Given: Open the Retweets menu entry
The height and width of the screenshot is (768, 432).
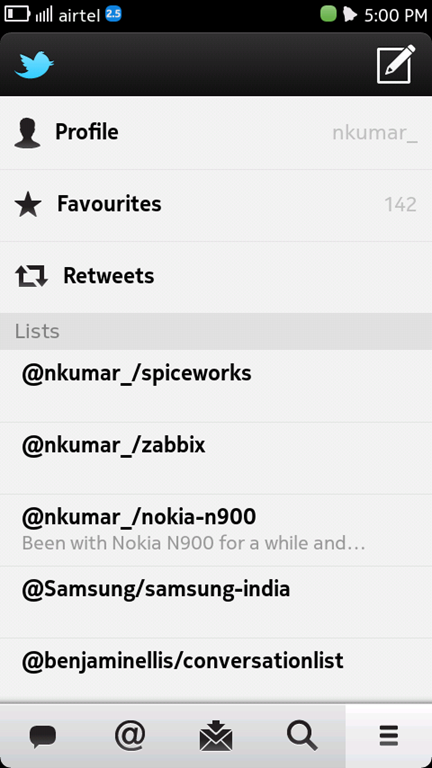Looking at the screenshot, I should coord(216,277).
